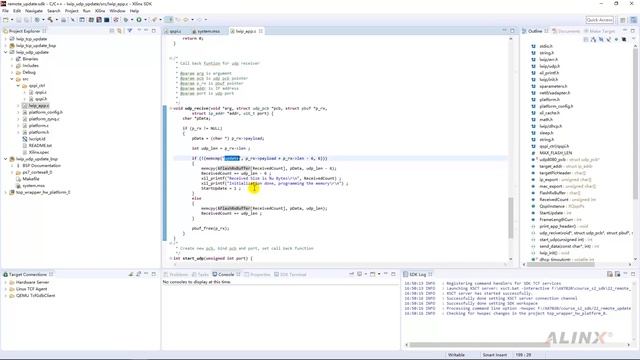
Task: Open the SDK Terminal tab
Action: click(x=290, y=274)
